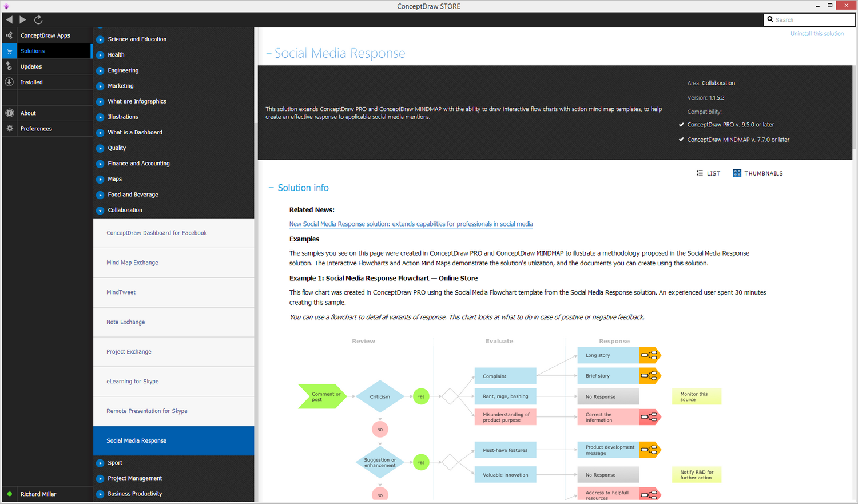This screenshot has width=858, height=504.
Task: Expand the Engineering category arrow
Action: pyautogui.click(x=100, y=70)
